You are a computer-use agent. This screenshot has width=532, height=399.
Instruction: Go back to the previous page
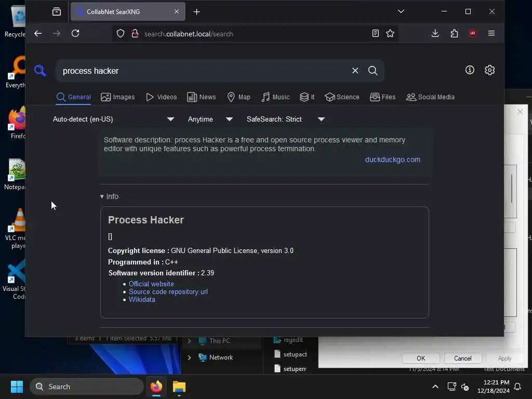[37, 33]
